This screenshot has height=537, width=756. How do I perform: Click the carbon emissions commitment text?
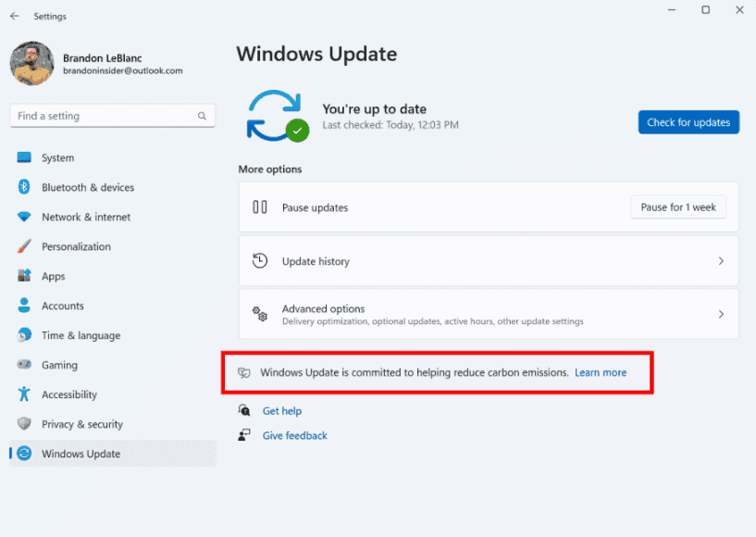415,372
